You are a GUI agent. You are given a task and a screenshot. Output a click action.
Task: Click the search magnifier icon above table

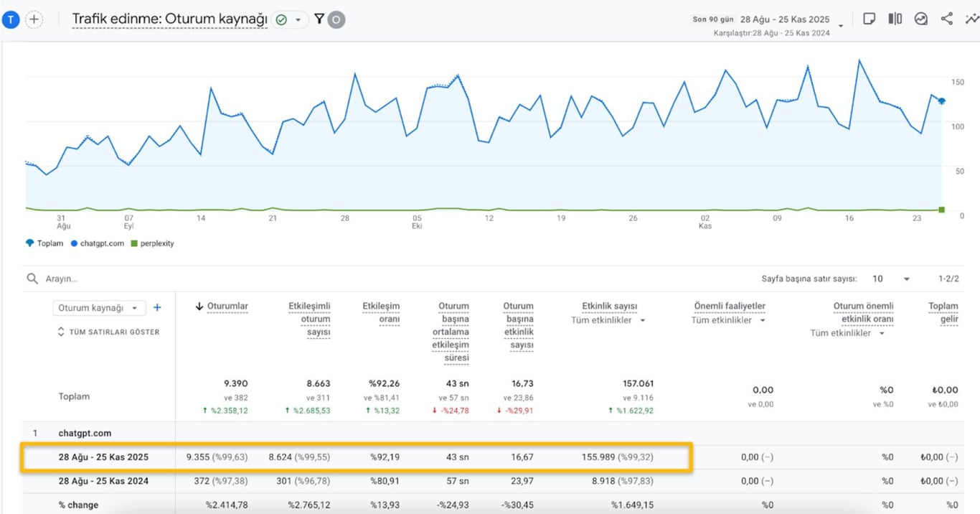[32, 278]
